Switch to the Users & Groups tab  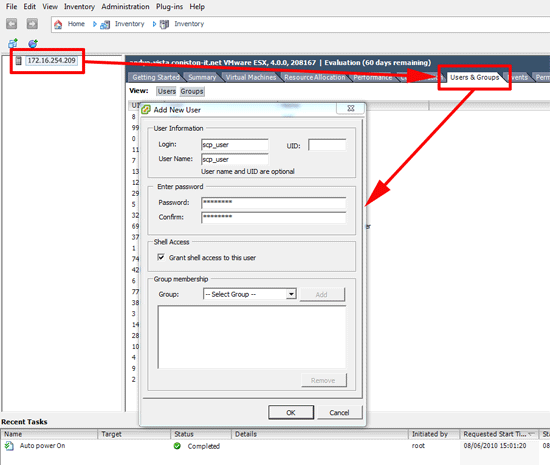[475, 78]
